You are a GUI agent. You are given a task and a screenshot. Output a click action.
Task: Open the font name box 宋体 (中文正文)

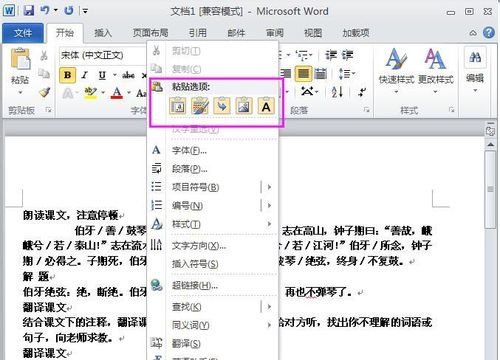coord(103,55)
